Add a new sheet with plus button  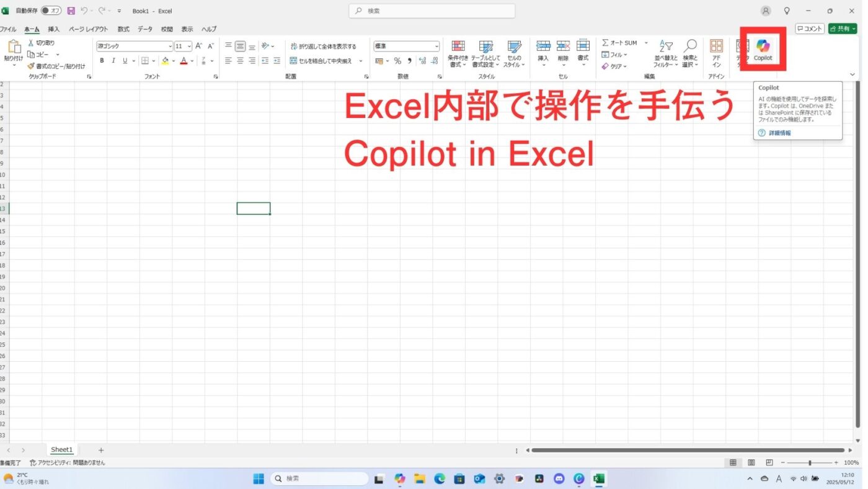101,450
